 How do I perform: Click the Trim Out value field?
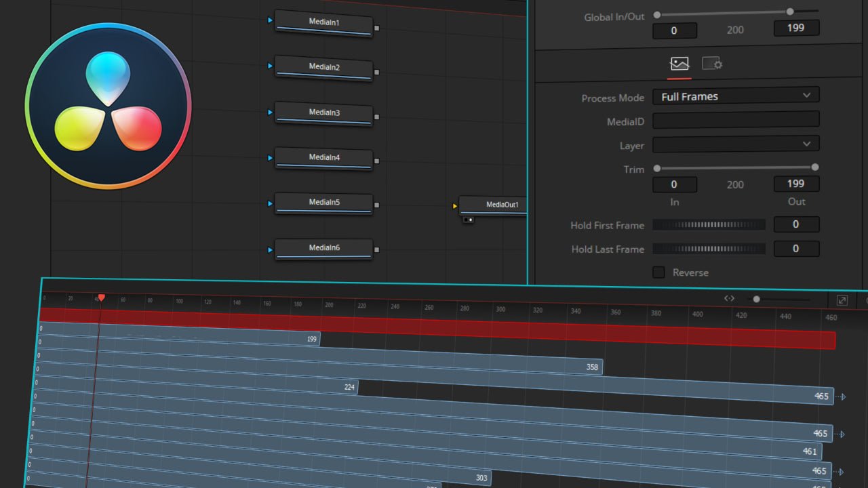tap(796, 184)
